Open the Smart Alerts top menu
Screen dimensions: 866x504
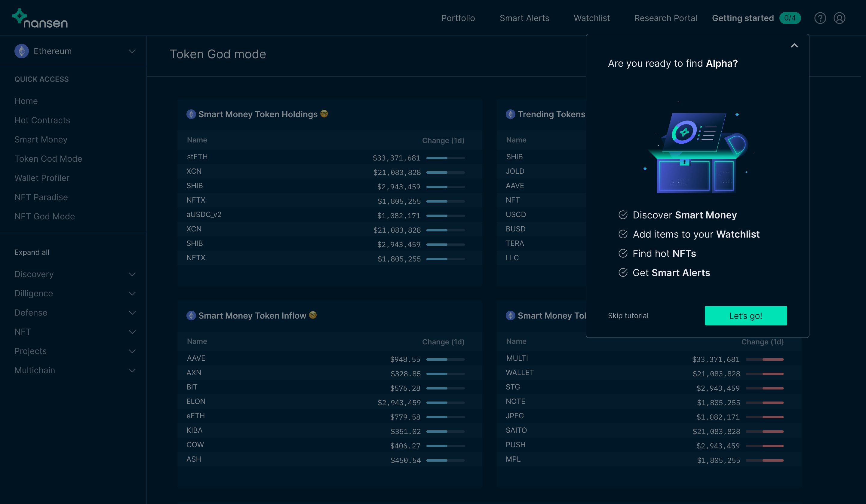pos(524,18)
